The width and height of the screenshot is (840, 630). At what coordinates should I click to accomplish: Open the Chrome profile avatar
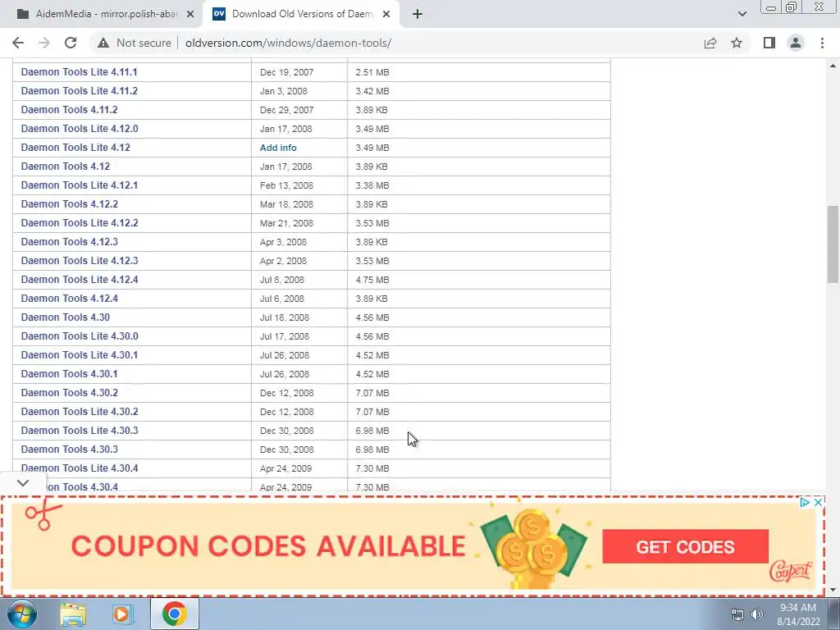(x=796, y=43)
